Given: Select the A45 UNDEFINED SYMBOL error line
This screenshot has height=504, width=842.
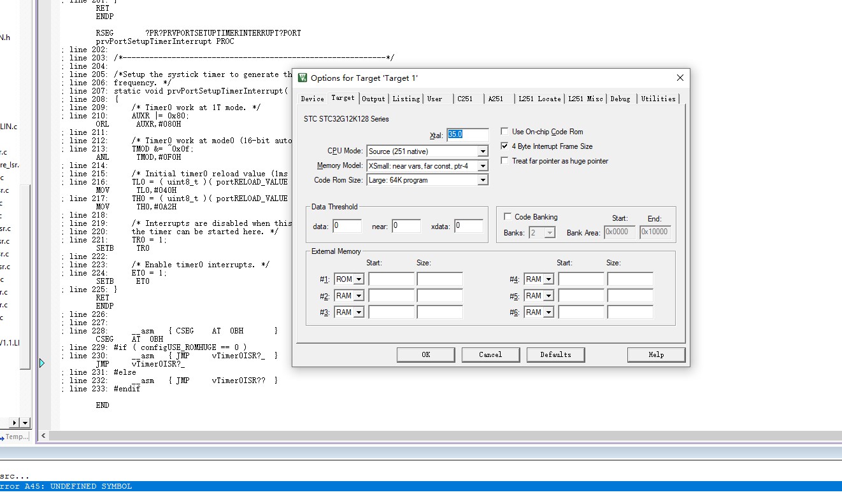Looking at the screenshot, I should point(421,486).
